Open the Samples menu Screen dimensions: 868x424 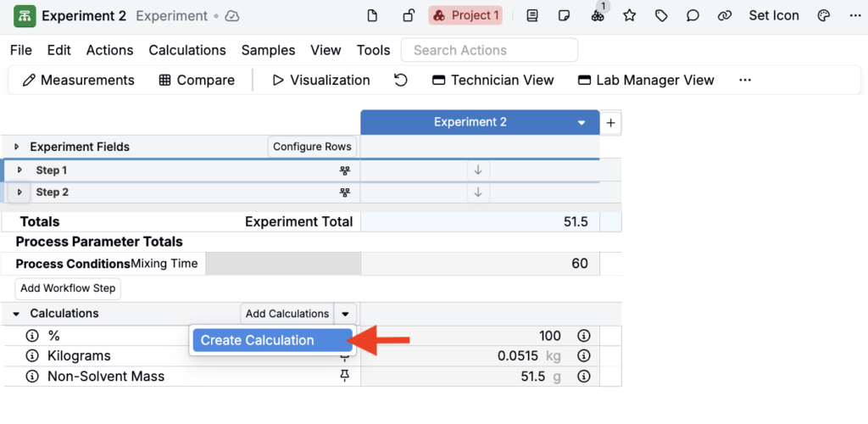(x=269, y=50)
